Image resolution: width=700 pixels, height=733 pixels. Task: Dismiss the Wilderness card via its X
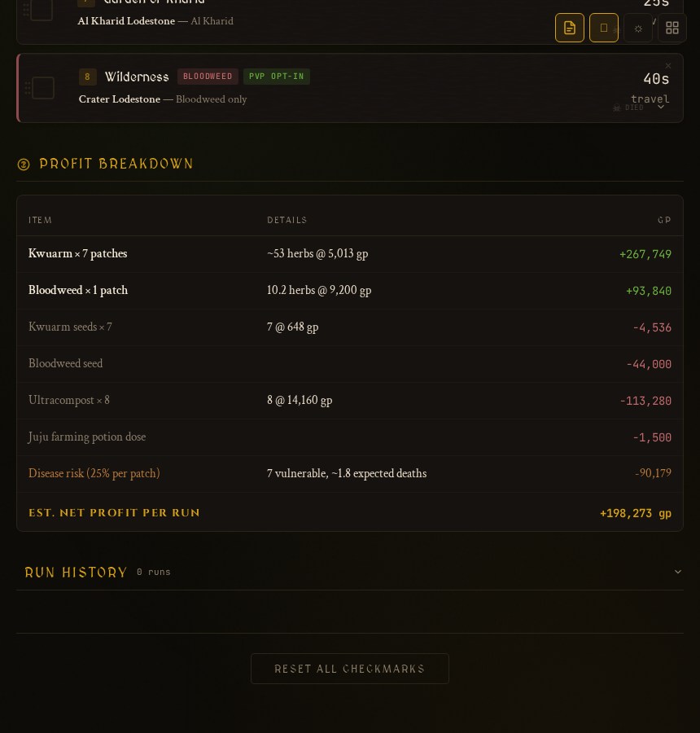668,65
